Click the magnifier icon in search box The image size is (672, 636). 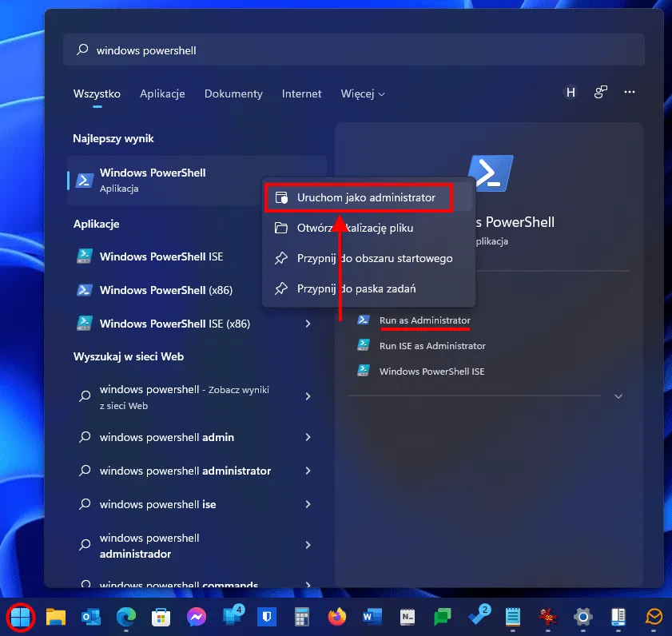[x=82, y=50]
